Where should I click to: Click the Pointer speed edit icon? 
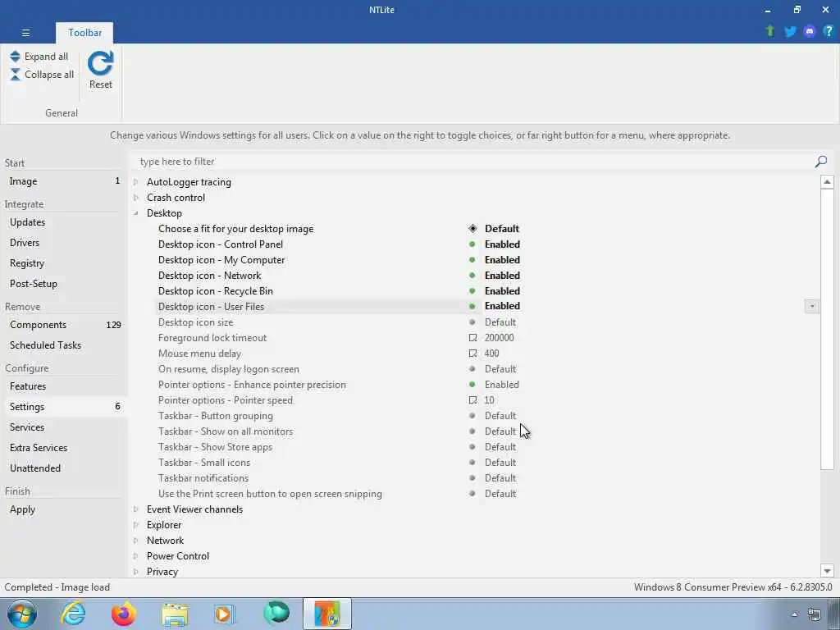tap(472, 400)
